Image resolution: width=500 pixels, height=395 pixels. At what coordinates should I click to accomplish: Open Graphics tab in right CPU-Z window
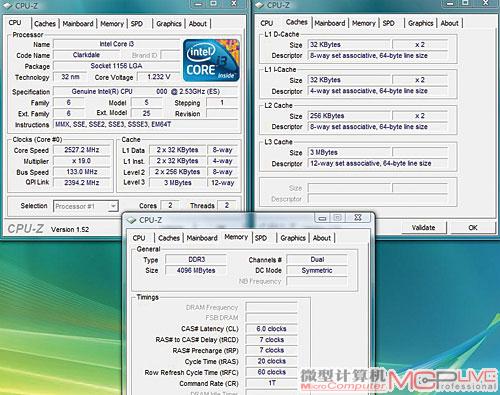420,23
